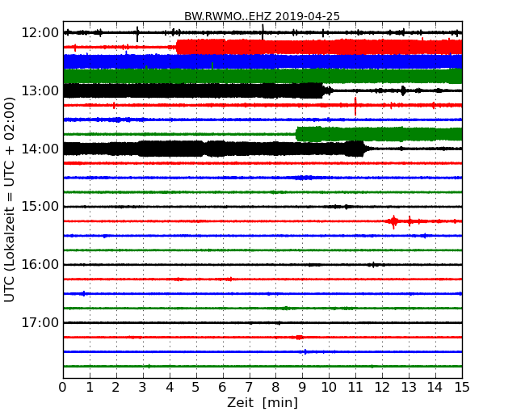This screenshot has height=420, width=525.
Task: Click the end of the thick black signal on the 13:00 trace
Action: pyautogui.click(x=324, y=90)
